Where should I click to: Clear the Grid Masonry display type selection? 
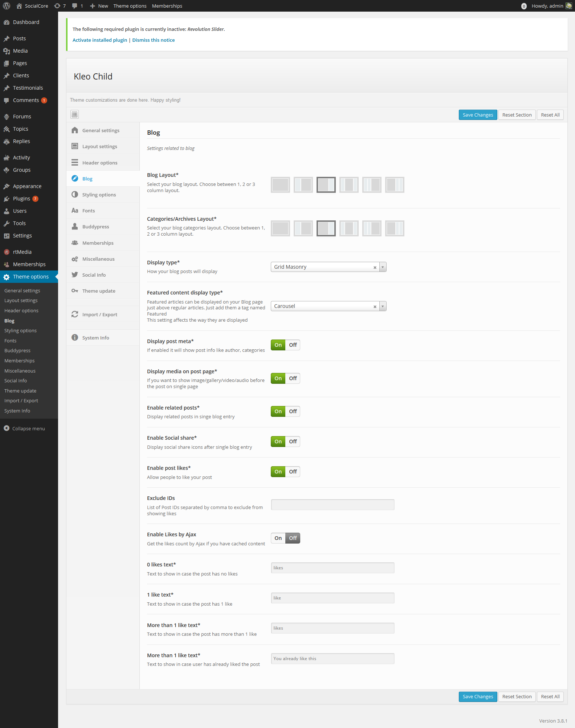[x=375, y=267]
